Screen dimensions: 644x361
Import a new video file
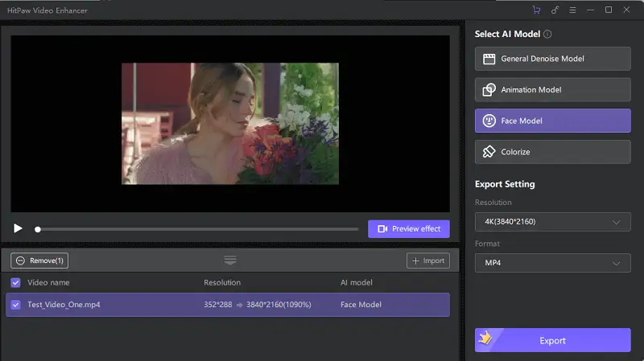coord(427,260)
